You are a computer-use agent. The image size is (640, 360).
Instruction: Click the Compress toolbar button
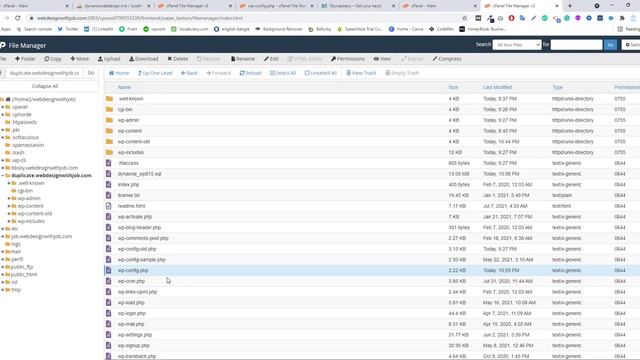tap(447, 59)
